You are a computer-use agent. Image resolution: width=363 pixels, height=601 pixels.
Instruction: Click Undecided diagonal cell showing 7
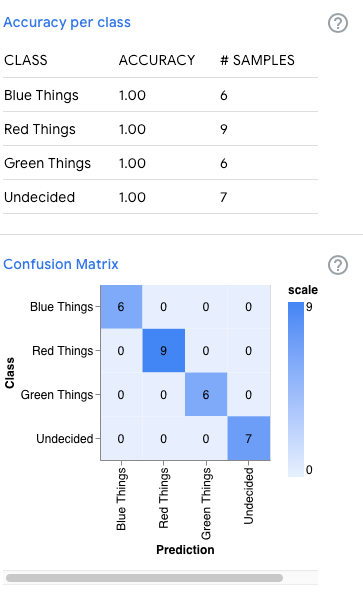click(249, 438)
